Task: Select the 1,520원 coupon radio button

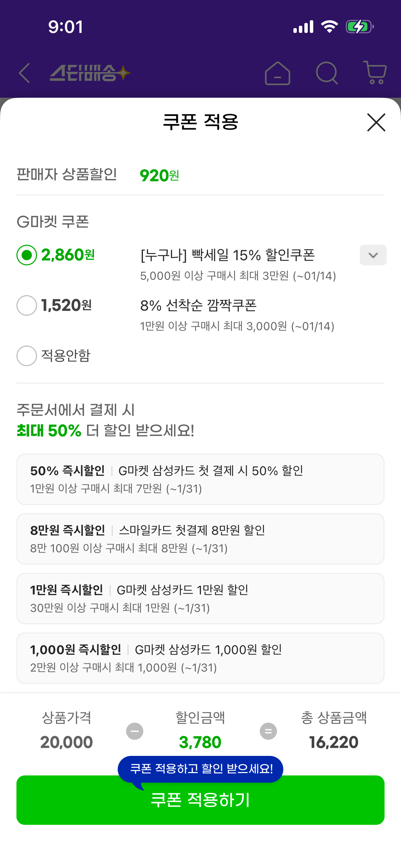Action: (27, 305)
